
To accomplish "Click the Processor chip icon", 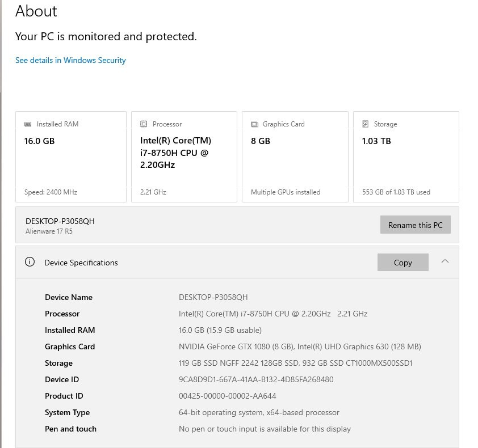I will click(144, 124).
